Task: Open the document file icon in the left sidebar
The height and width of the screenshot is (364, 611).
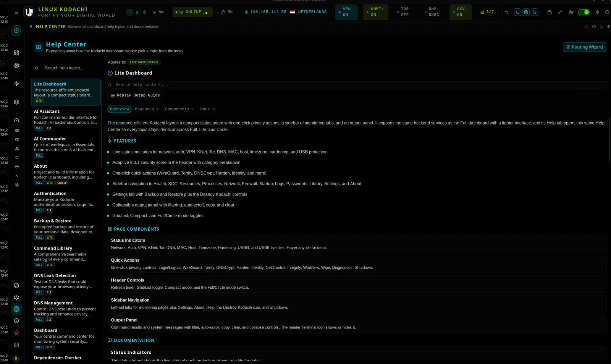Action: (x=17, y=184)
